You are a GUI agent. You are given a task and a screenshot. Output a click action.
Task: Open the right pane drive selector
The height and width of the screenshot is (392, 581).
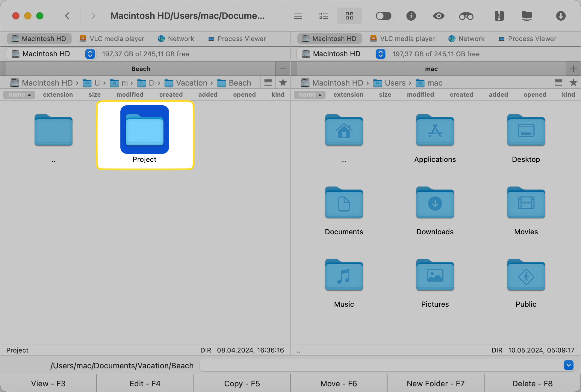[380, 54]
